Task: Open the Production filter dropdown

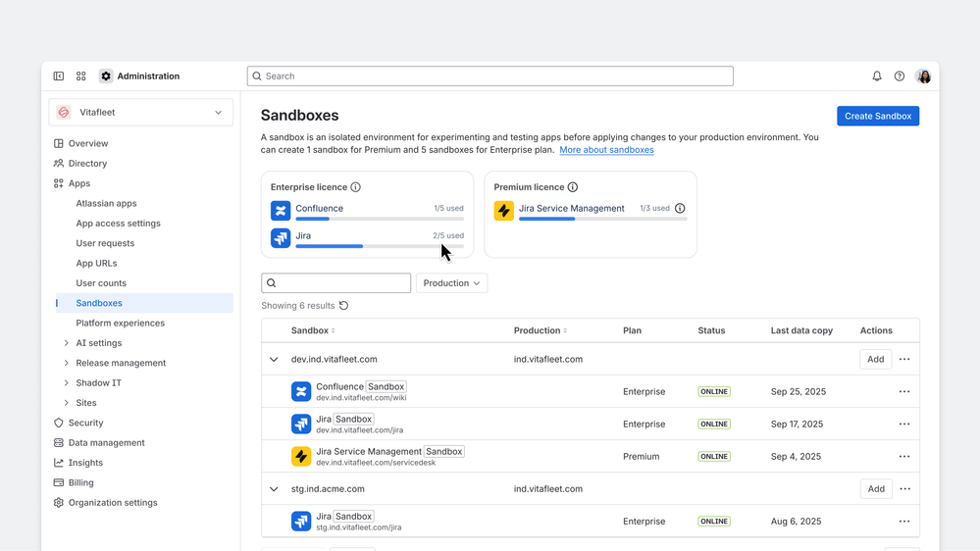Action: coord(451,283)
